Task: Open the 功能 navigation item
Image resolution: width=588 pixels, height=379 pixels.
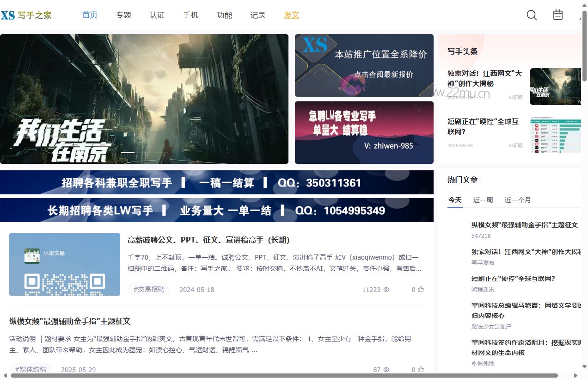Action: 224,15
